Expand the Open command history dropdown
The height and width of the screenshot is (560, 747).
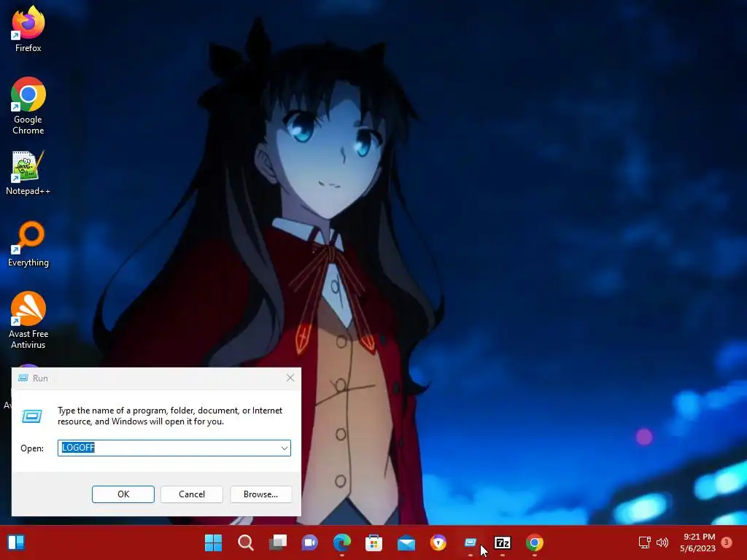coord(284,448)
